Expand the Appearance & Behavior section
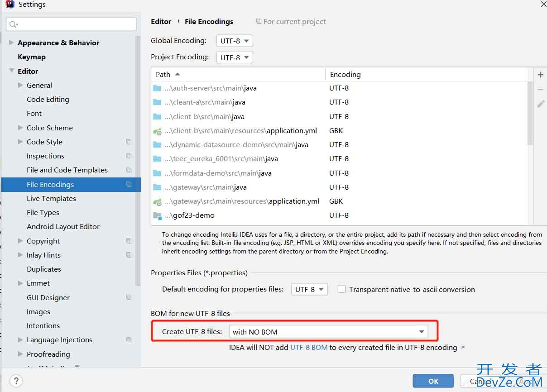 pos(11,43)
